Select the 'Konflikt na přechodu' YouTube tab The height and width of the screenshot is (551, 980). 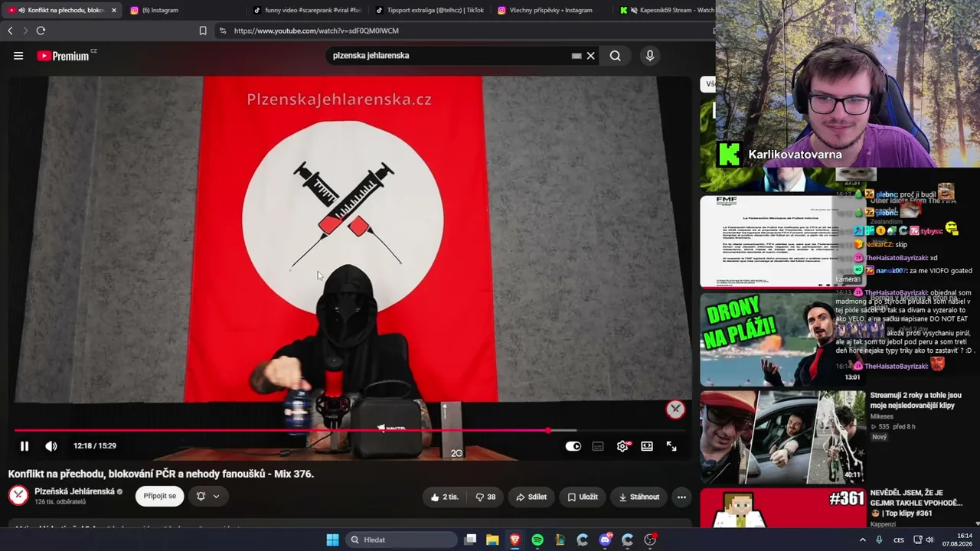pos(61,10)
